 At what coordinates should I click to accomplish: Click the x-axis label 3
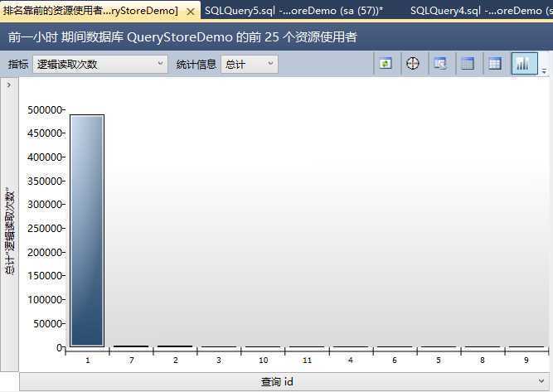pyautogui.click(x=219, y=361)
